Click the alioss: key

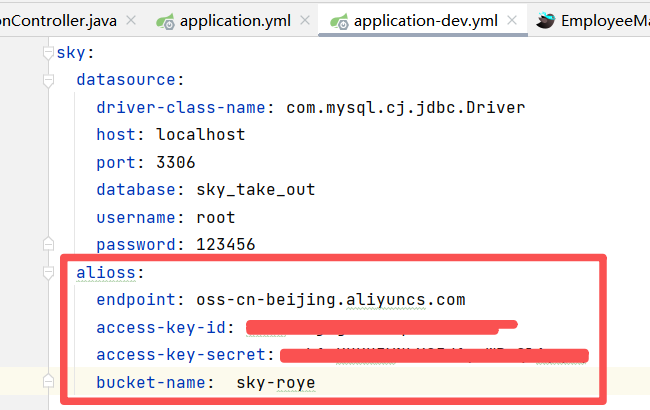point(110,272)
